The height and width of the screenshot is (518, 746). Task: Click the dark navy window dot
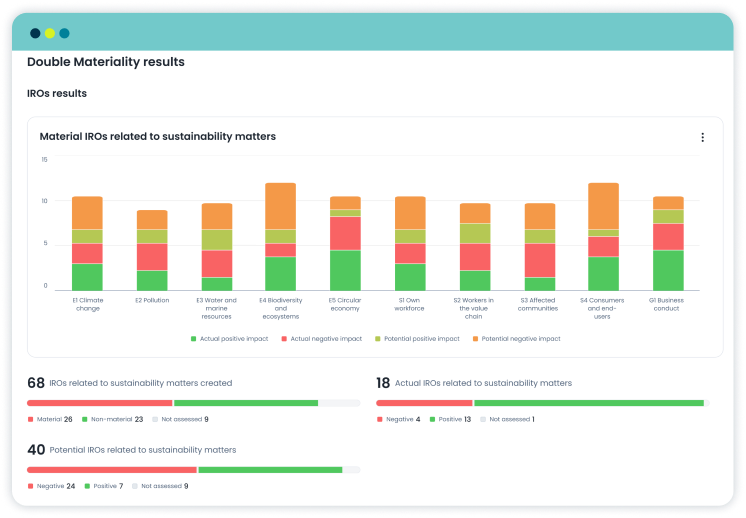click(35, 33)
